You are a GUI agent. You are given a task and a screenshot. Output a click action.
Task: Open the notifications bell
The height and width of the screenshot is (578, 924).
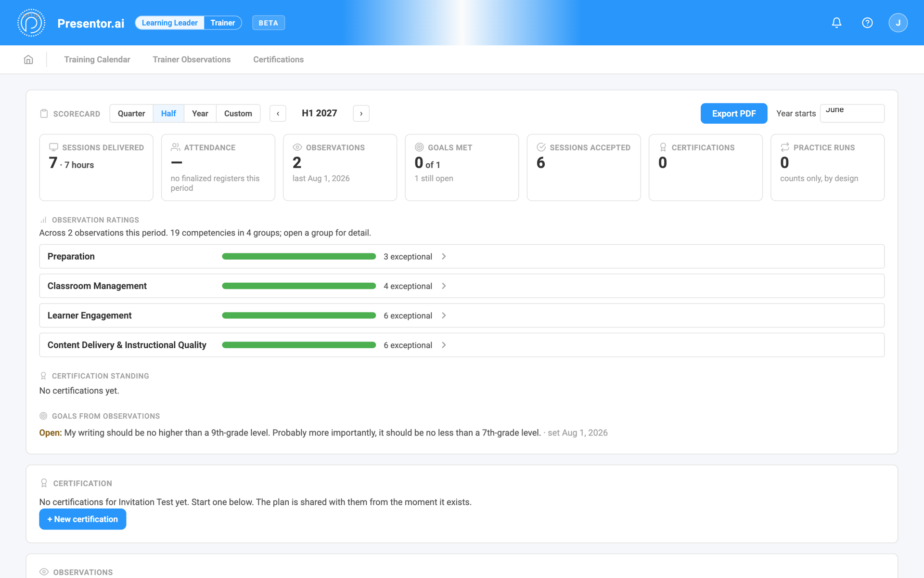point(836,23)
